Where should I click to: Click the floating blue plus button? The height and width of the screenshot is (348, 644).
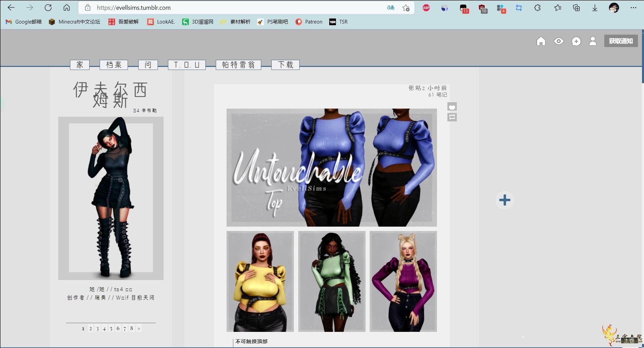tap(505, 200)
